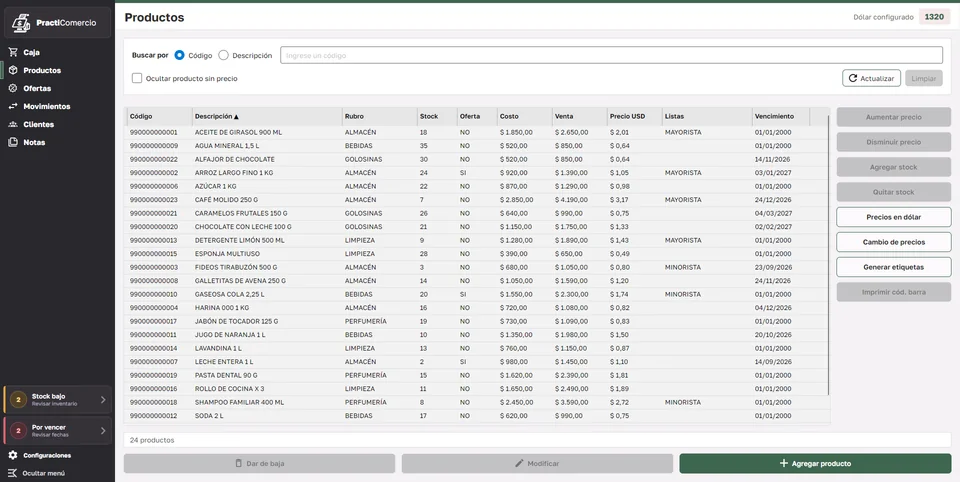960x482 pixels.
Task: Click the code search input field
Action: (x=611, y=55)
